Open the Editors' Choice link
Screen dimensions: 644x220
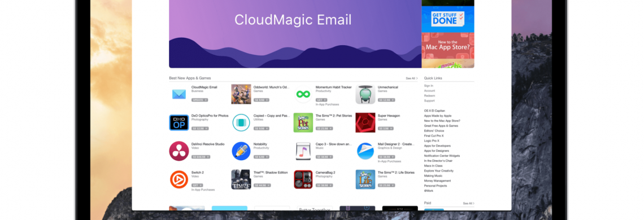(x=434, y=130)
